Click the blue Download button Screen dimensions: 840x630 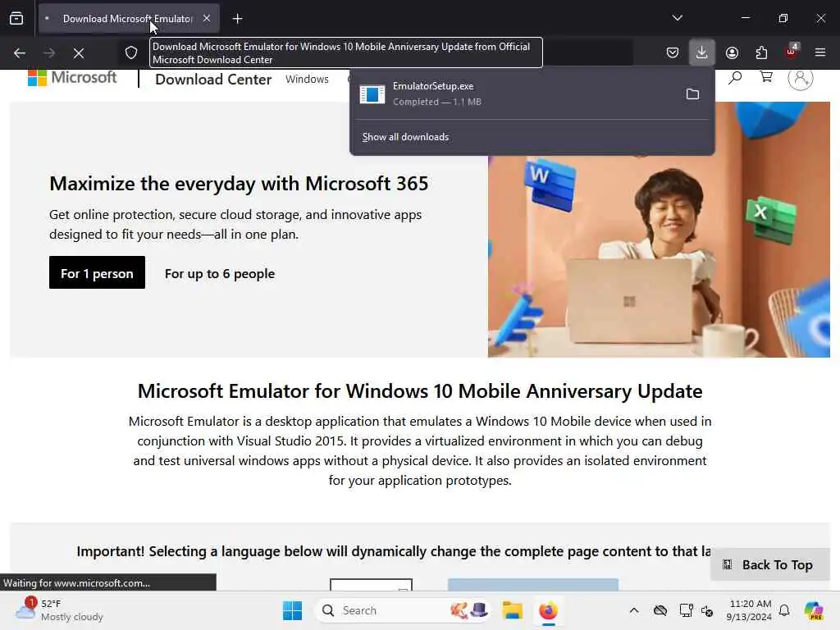coord(533,584)
